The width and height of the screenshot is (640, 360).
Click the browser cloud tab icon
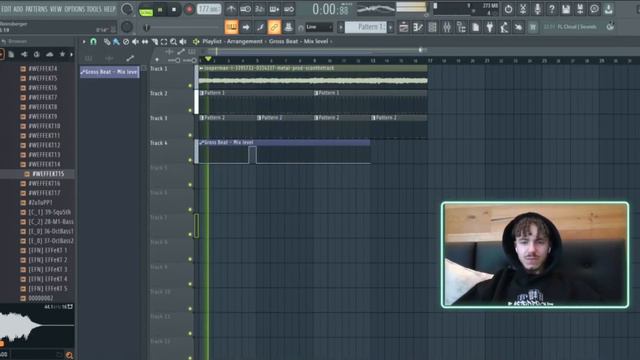(x=49, y=54)
